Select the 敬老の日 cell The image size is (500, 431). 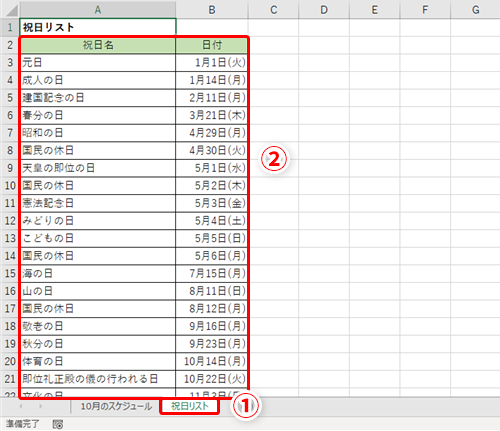click(98, 326)
